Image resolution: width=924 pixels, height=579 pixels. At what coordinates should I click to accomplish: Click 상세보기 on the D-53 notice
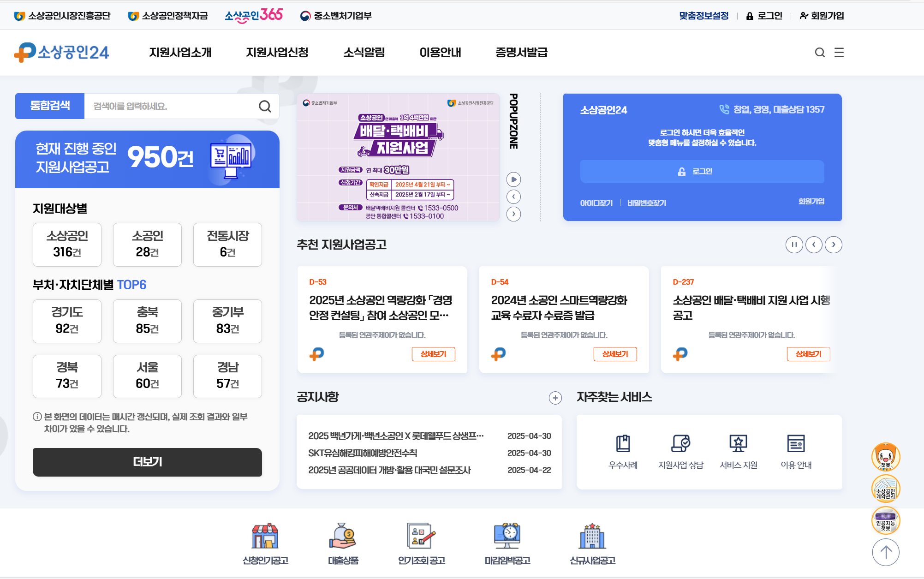point(433,354)
